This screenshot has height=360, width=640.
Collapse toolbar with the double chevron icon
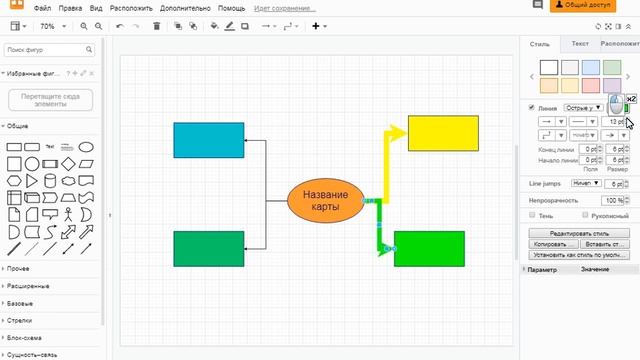point(629,27)
